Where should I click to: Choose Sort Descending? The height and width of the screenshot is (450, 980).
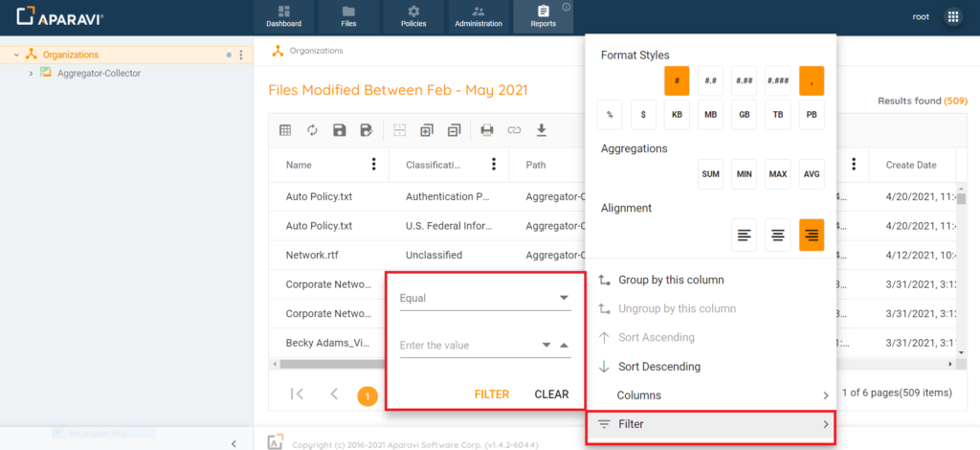711,367
